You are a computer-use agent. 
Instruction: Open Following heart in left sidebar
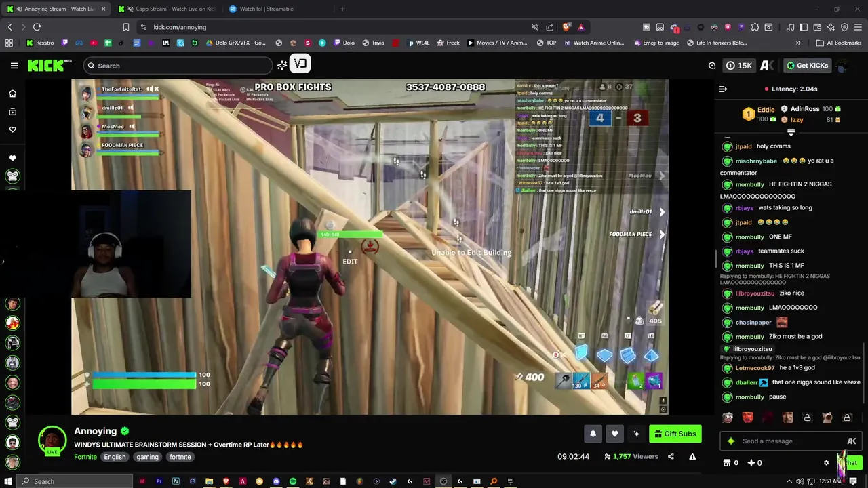coord(12,129)
